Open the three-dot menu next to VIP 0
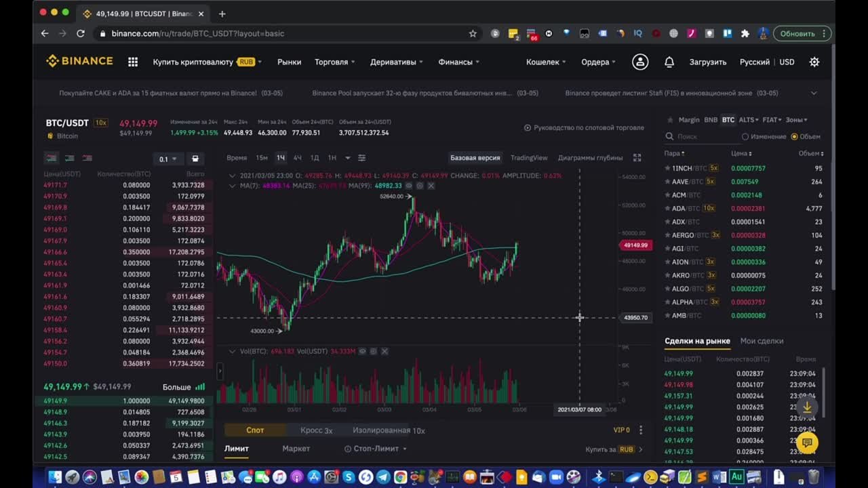Screen dimensions: 868x488 [x=641, y=430]
